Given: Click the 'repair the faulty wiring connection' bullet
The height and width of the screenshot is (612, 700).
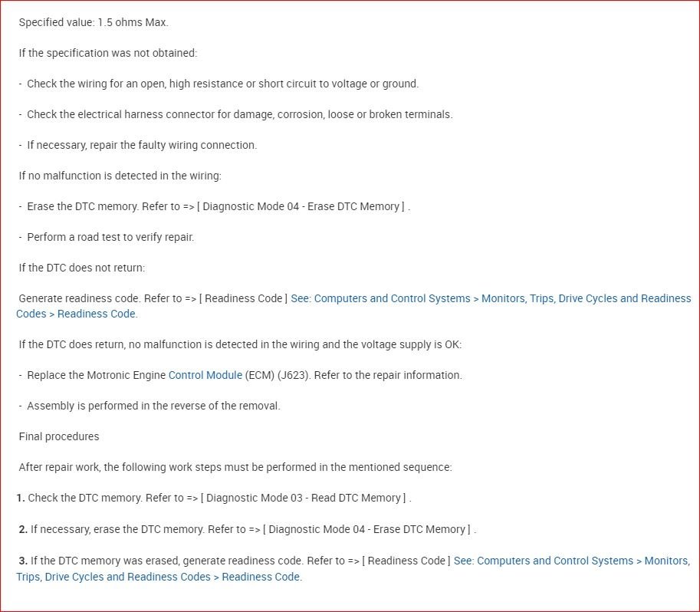Looking at the screenshot, I should click(142, 145).
